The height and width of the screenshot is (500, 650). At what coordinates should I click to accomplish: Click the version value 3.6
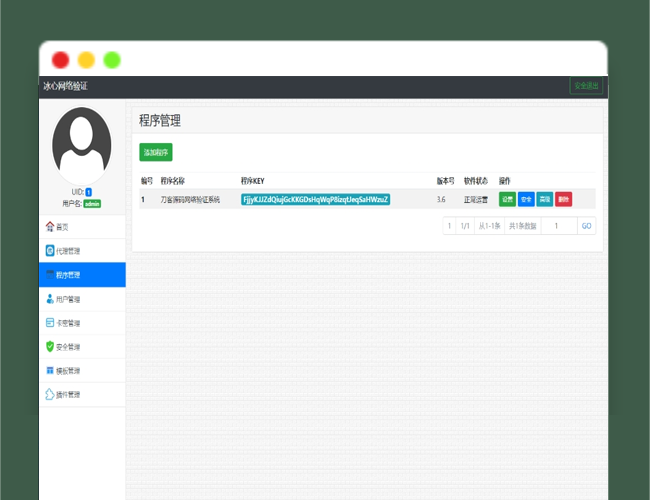pos(441,199)
